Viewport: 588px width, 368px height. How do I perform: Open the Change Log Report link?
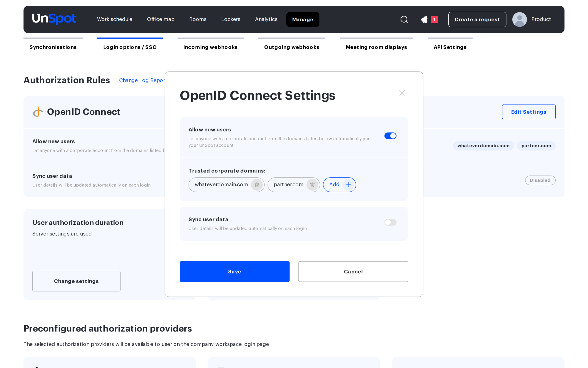(142, 80)
